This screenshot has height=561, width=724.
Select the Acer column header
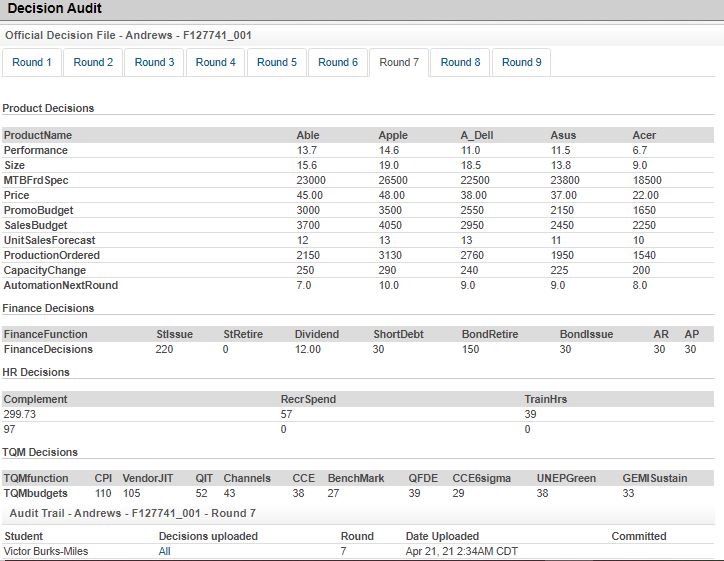[x=645, y=135]
